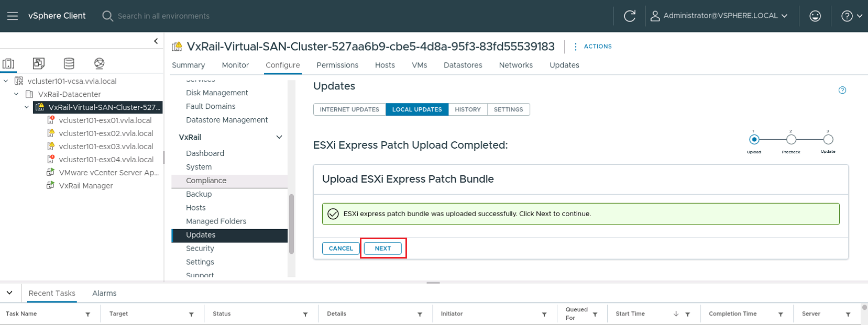Open the Monitor tab
This screenshot has height=325, width=868.
tap(235, 65)
